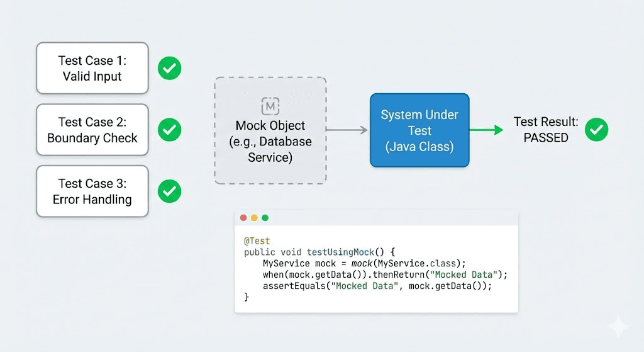Viewport: 644px width, 352px height.
Task: Click the blue System Under Test box
Action: [x=419, y=130]
